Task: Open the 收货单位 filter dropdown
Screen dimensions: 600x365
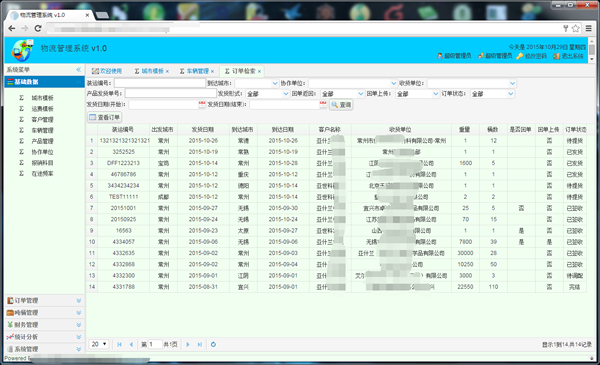Action: click(x=512, y=83)
